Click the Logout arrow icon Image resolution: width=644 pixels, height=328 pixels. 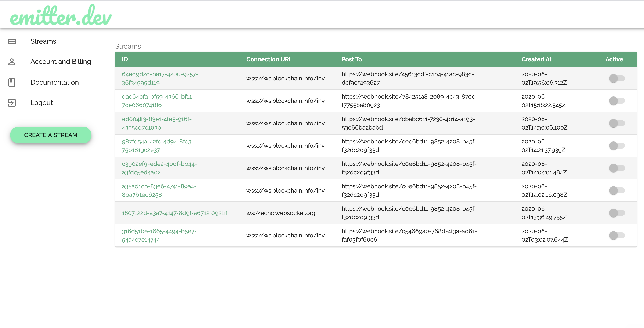coord(12,103)
